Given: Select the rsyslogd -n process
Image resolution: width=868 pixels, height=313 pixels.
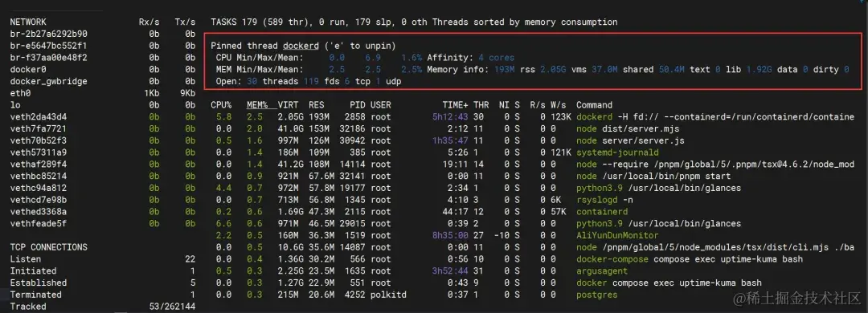Looking at the screenshot, I should tap(604, 200).
